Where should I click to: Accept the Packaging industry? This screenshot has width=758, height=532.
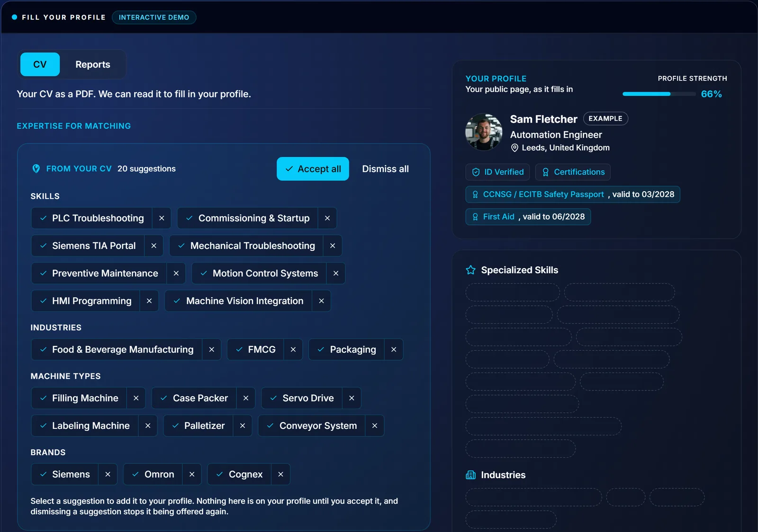click(347, 350)
